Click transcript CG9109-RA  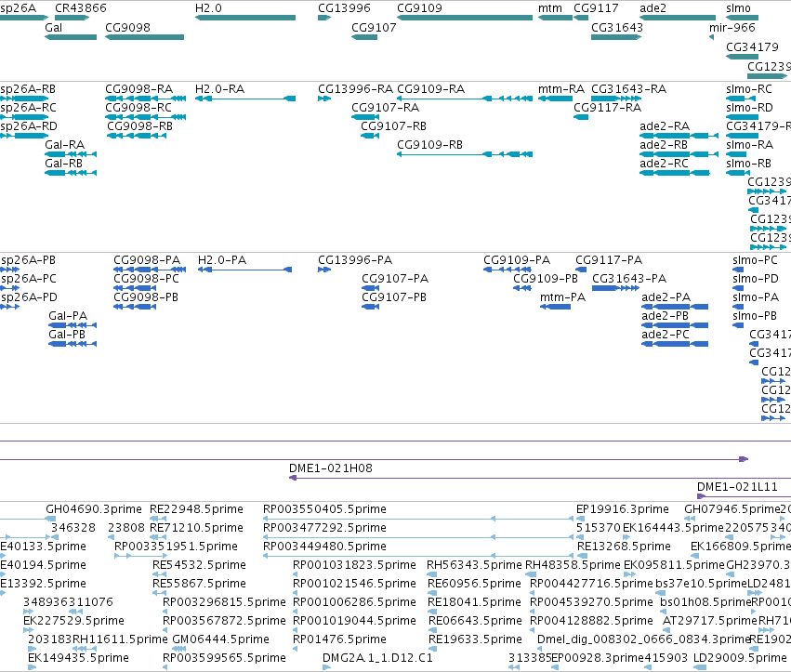pos(465,99)
